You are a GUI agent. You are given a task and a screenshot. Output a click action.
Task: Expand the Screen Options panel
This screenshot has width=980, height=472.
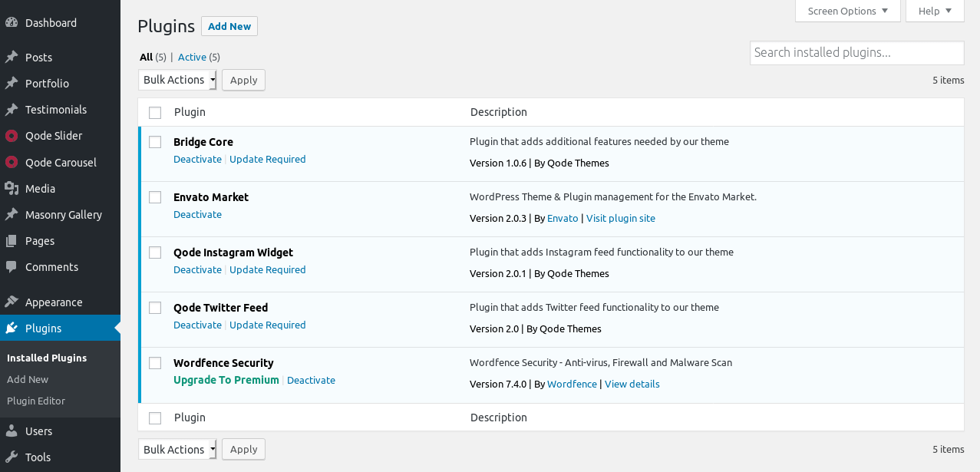[x=848, y=11]
